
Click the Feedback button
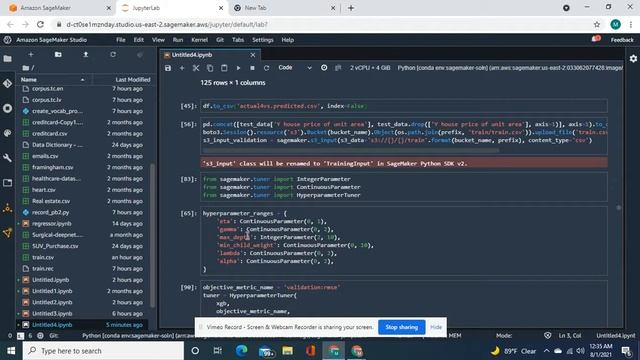(x=622, y=40)
